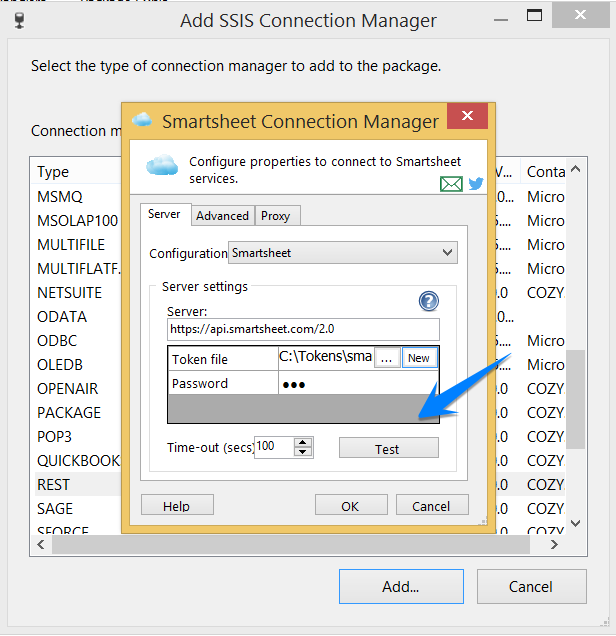Click OK in Smartsheet Connection Manager
Viewport: 616px width, 636px height.
[351, 505]
